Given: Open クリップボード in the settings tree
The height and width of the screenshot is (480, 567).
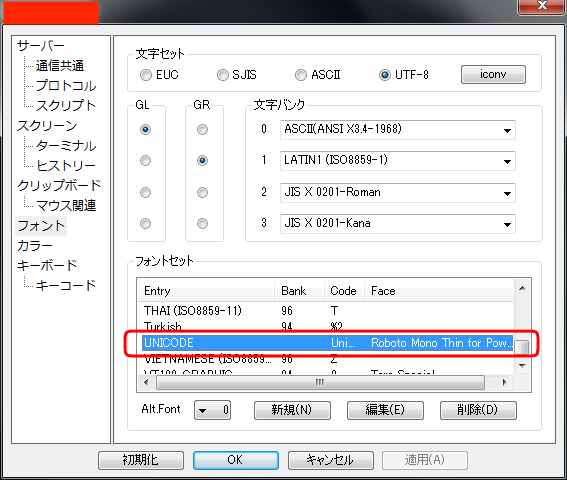Looking at the screenshot, I should click(x=59, y=186).
